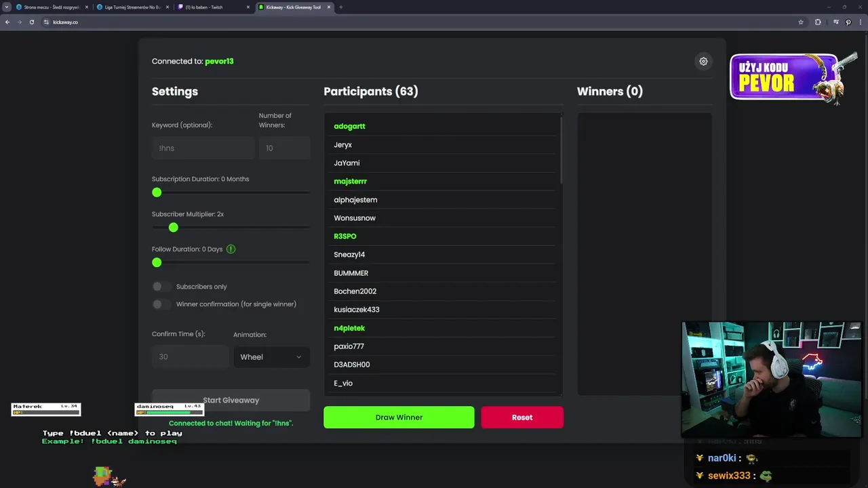Open the tab search dropdown arrow
Screen dimensions: 868x488
click(x=6, y=7)
